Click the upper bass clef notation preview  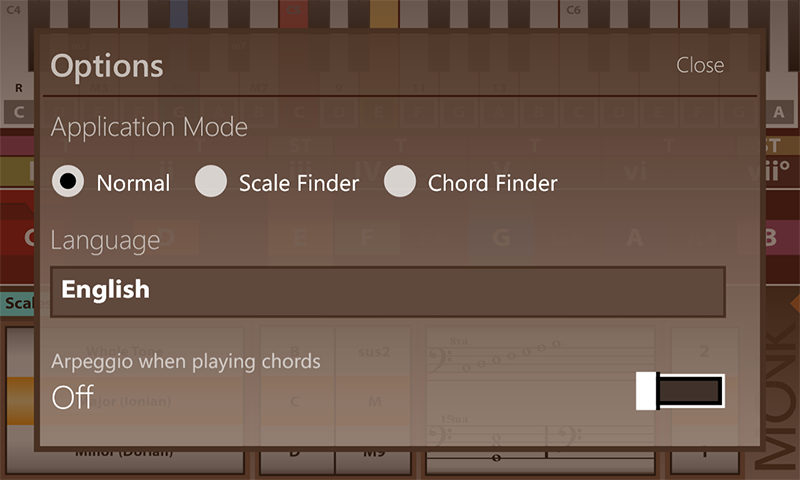pos(540,362)
